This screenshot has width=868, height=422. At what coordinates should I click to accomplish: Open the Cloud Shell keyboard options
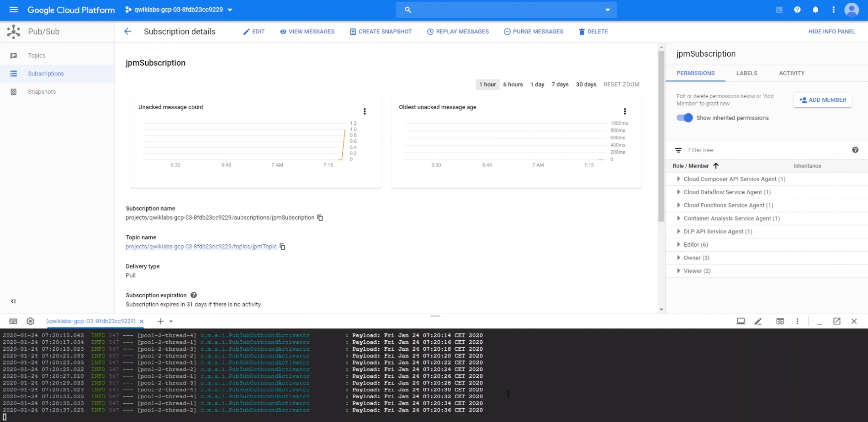point(13,322)
